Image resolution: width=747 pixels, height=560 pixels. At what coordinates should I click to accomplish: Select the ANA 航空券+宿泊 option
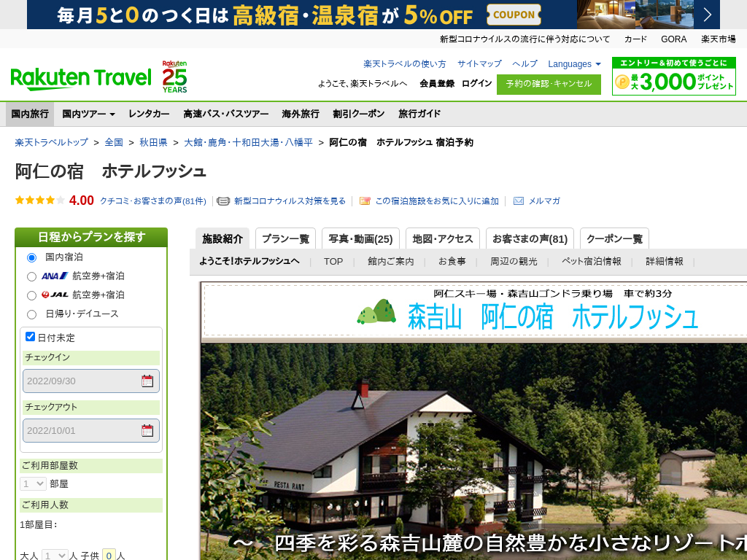click(x=32, y=276)
